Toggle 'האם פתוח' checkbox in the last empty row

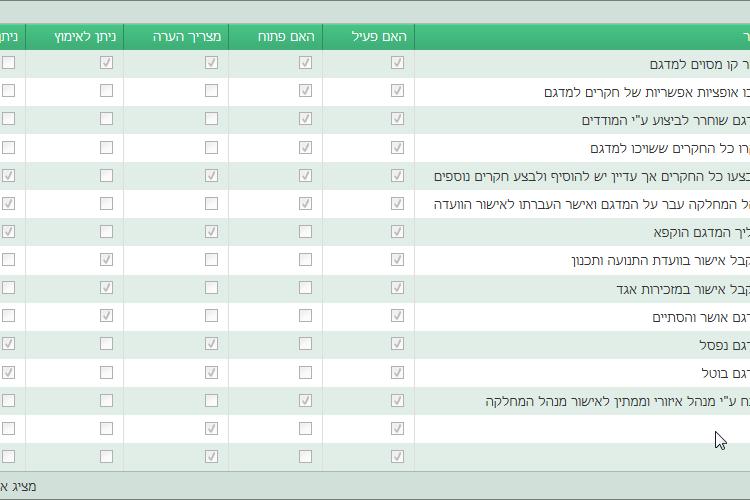click(x=305, y=457)
